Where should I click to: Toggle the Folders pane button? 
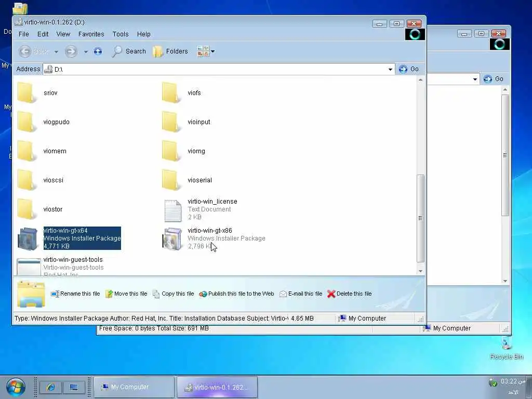click(x=170, y=51)
